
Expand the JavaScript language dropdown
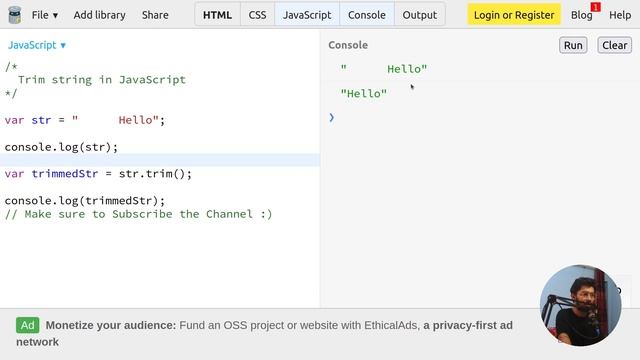pos(37,45)
